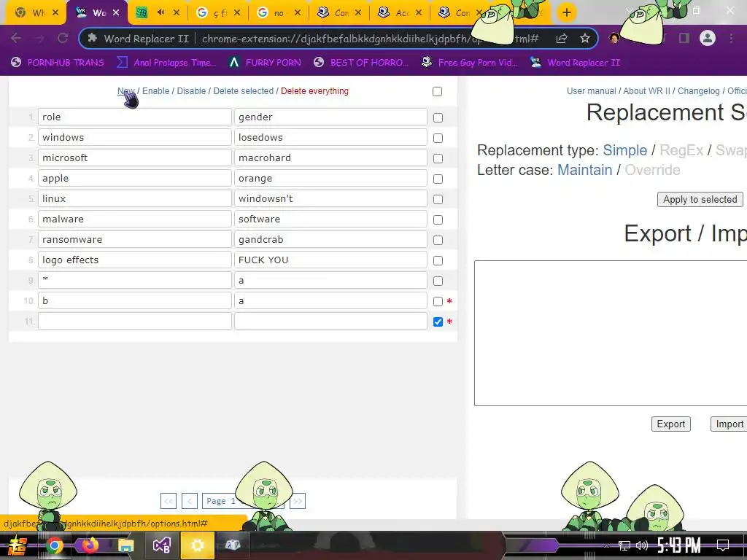
Task: Click the Export / Import text area
Action: pos(611,333)
